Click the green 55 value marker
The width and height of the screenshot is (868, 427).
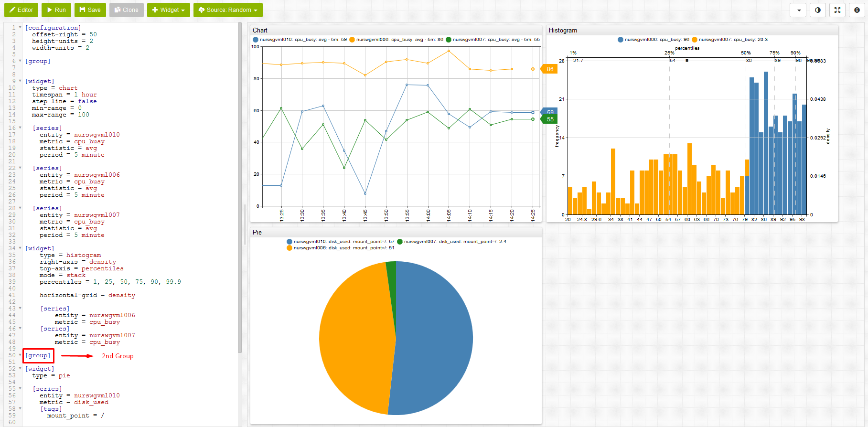coord(549,119)
